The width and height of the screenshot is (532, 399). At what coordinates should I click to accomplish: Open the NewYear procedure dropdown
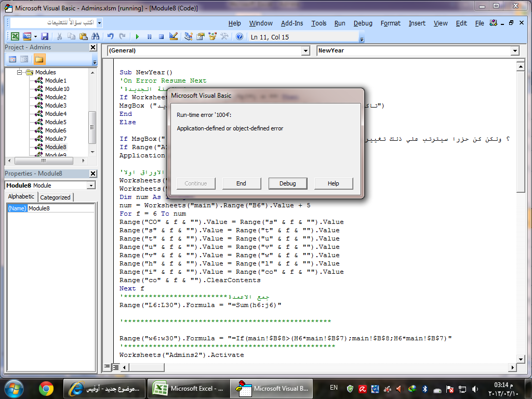[x=515, y=51]
